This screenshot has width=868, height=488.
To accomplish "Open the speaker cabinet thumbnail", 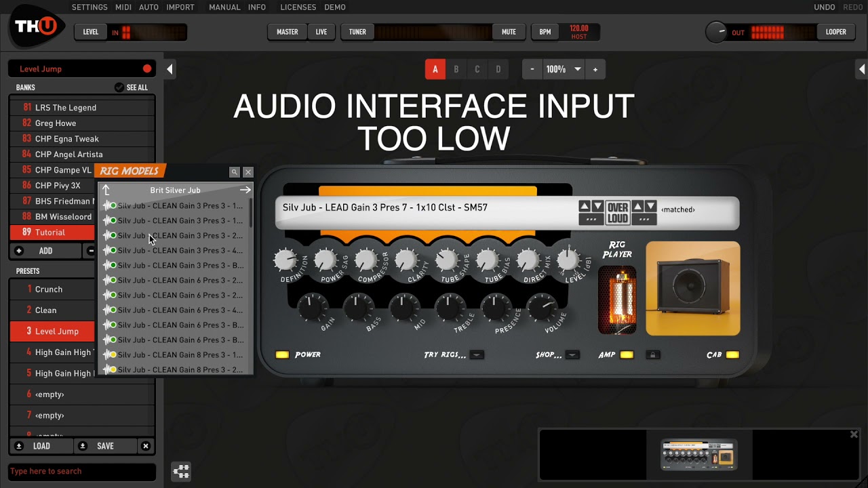I will (693, 288).
